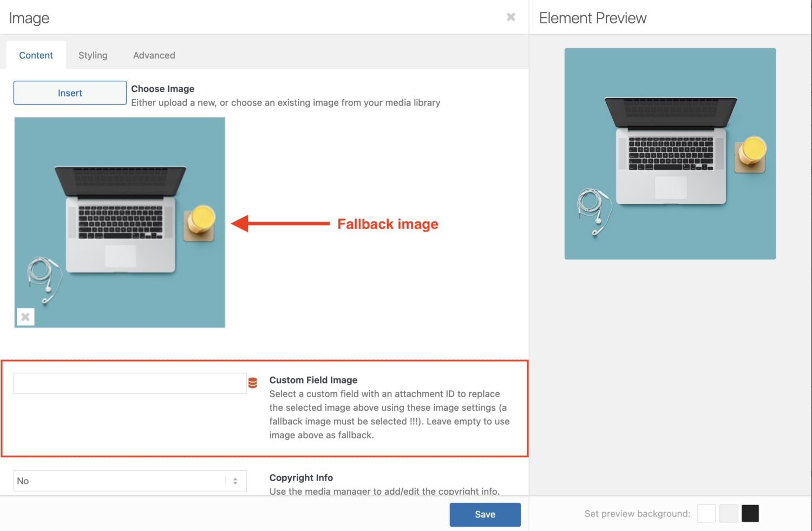This screenshot has width=812, height=531.
Task: Save the image element settings
Action: pyautogui.click(x=484, y=514)
